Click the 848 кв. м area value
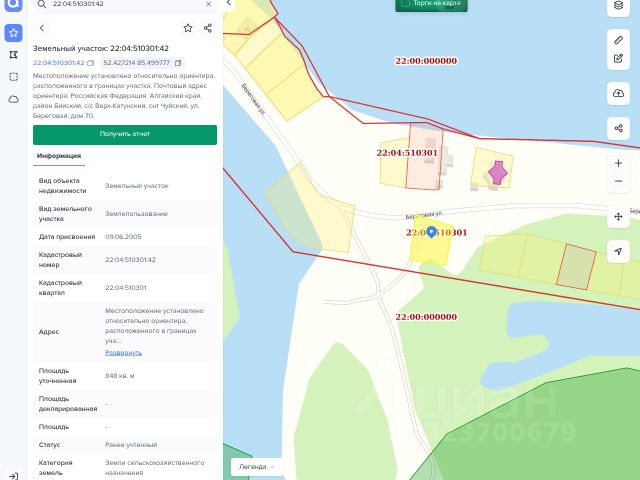This screenshot has width=640, height=480. [x=120, y=376]
